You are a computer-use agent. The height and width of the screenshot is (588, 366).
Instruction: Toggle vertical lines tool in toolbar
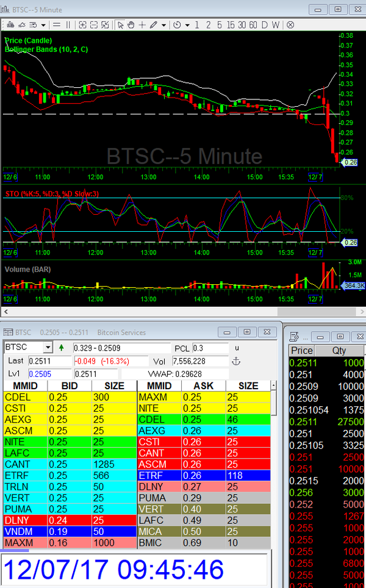[68, 25]
